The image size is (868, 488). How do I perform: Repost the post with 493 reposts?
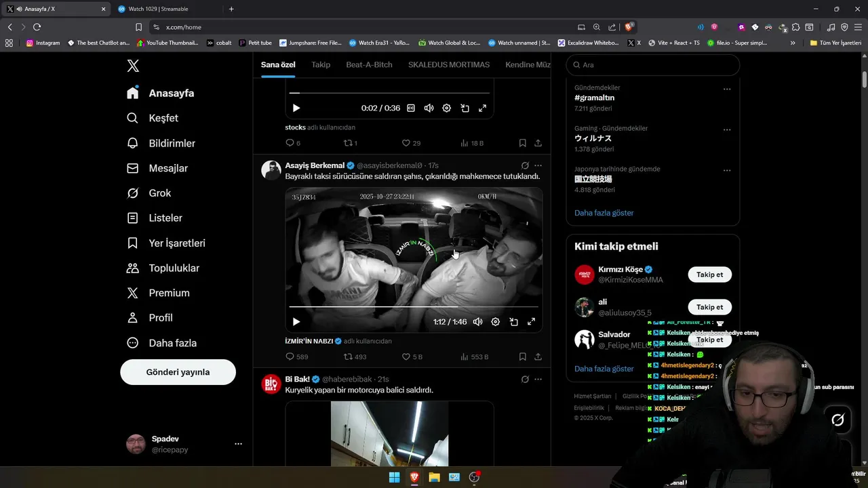tap(355, 357)
